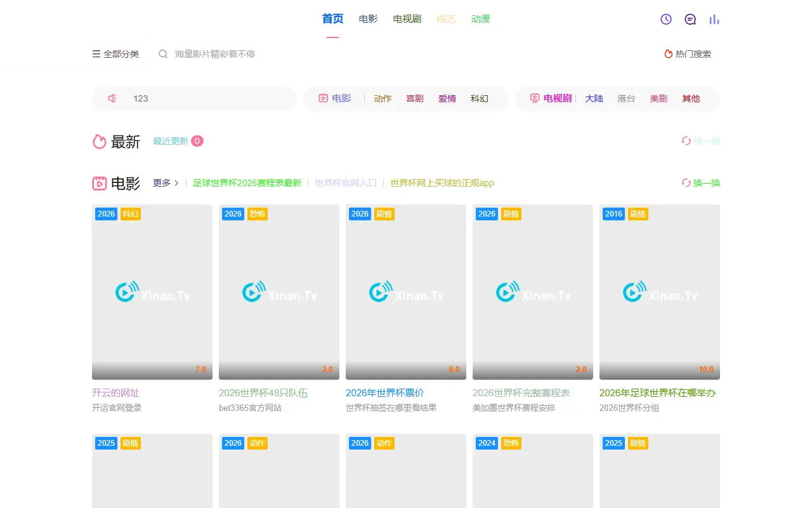Click the pink play icon beside 电影 section heading
The height and width of the screenshot is (508, 812).
tap(100, 184)
